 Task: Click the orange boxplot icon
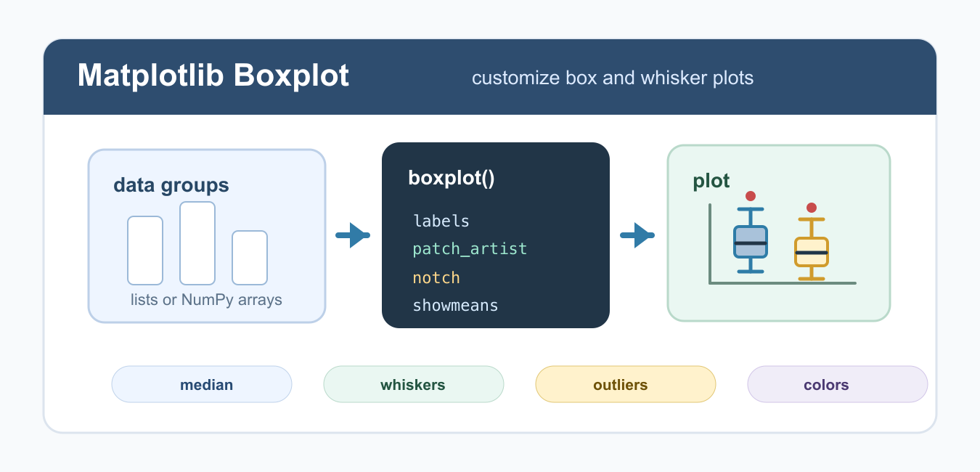click(x=812, y=249)
